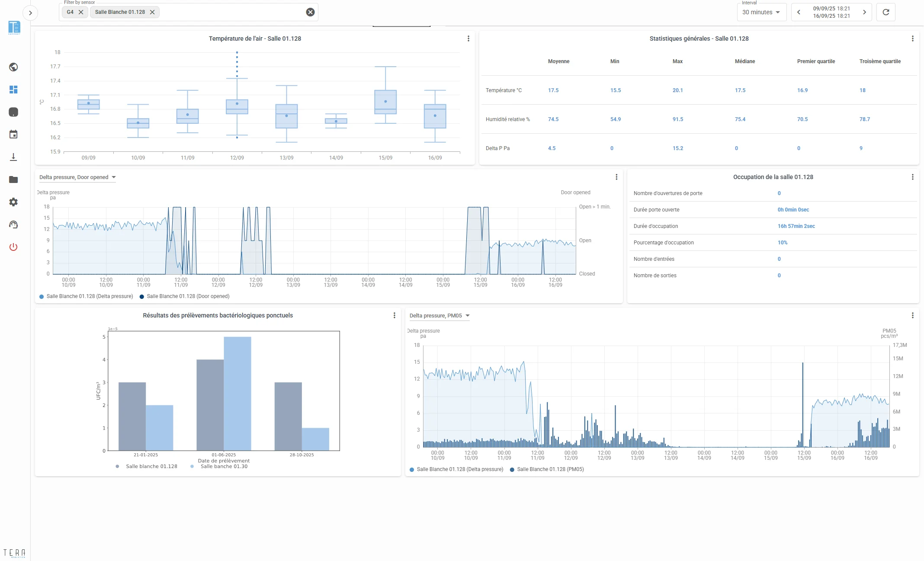Select Delta P Pa max 15.2

point(678,148)
